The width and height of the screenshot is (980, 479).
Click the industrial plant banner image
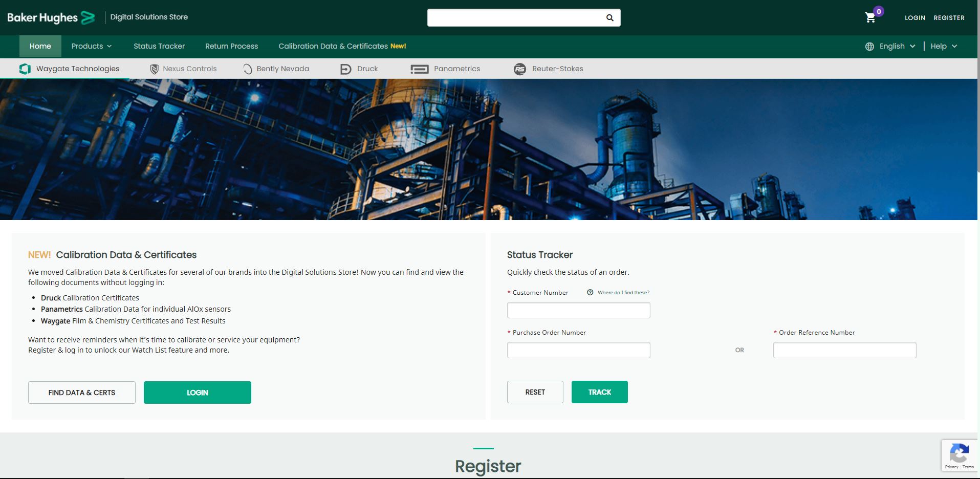click(x=489, y=149)
